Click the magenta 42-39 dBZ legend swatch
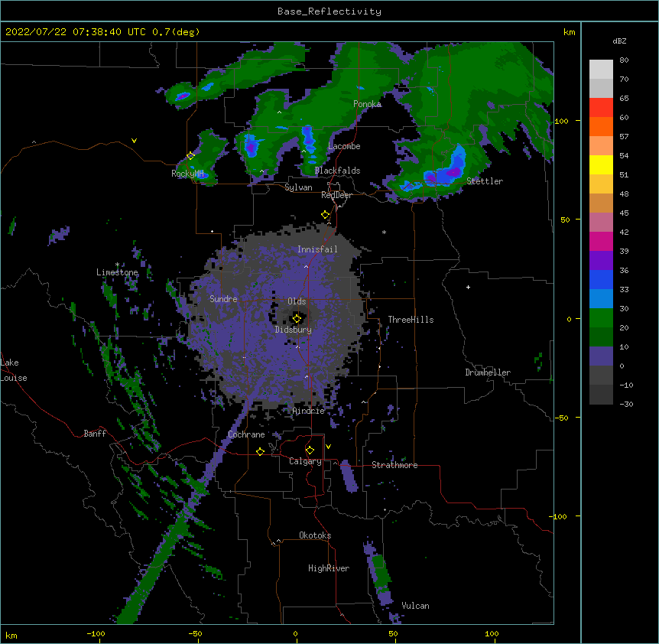This screenshot has width=659, height=644. click(x=601, y=241)
